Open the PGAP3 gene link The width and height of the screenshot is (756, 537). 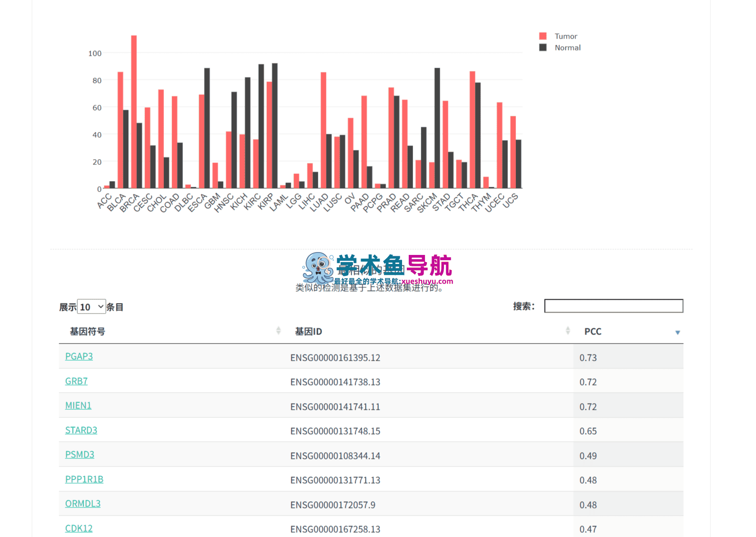click(79, 356)
